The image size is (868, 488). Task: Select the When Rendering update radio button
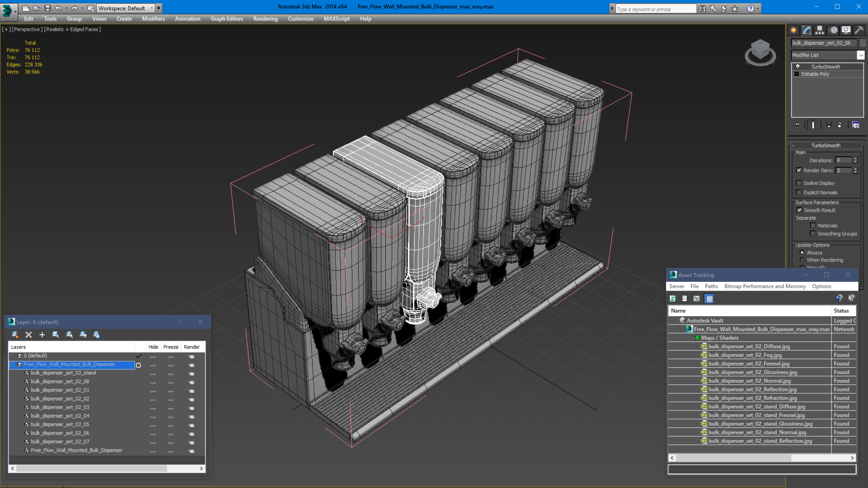coord(802,260)
